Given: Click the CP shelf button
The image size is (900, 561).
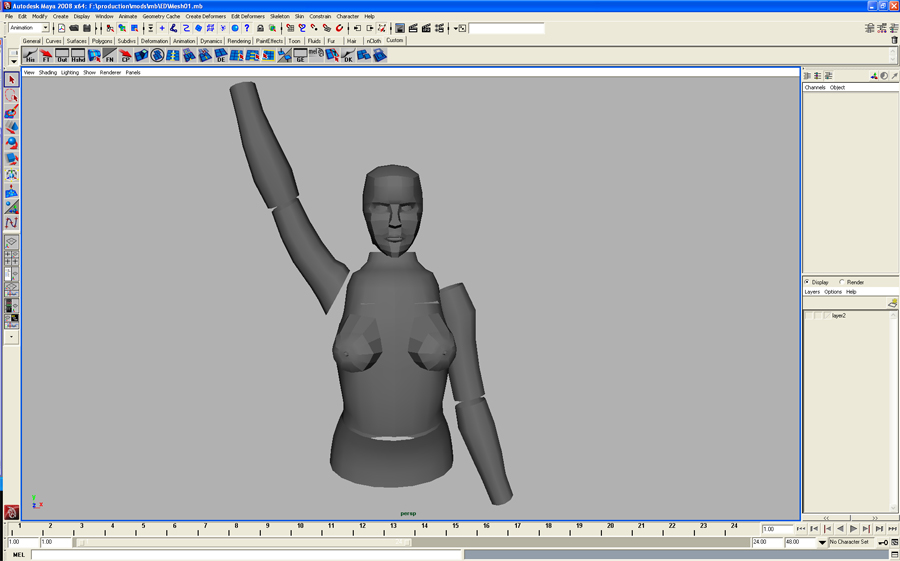Looking at the screenshot, I should click(126, 56).
